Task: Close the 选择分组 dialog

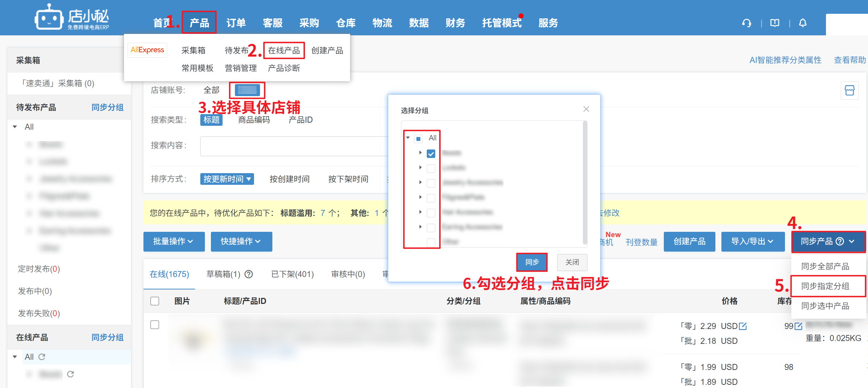Action: click(x=586, y=109)
